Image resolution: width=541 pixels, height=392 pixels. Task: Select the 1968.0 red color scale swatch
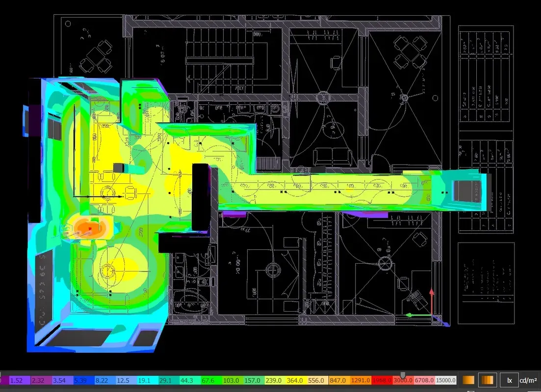coord(383,380)
